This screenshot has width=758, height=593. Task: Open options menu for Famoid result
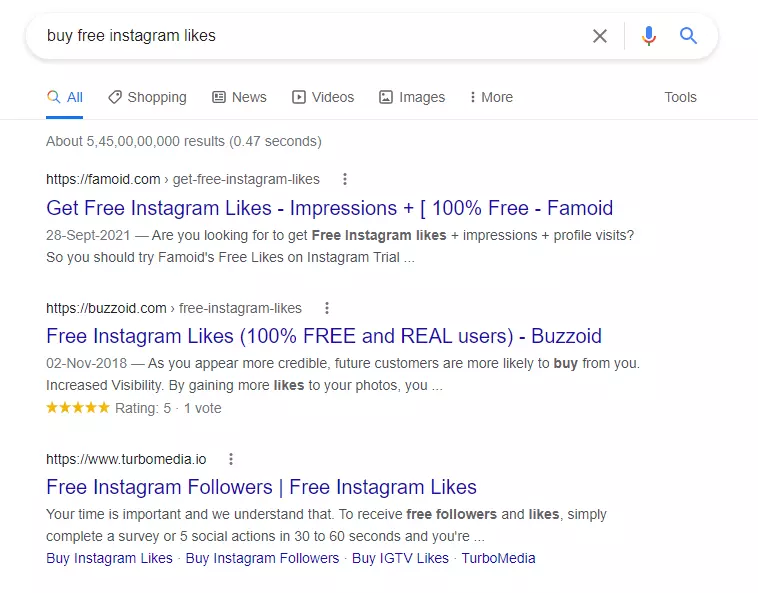345,179
